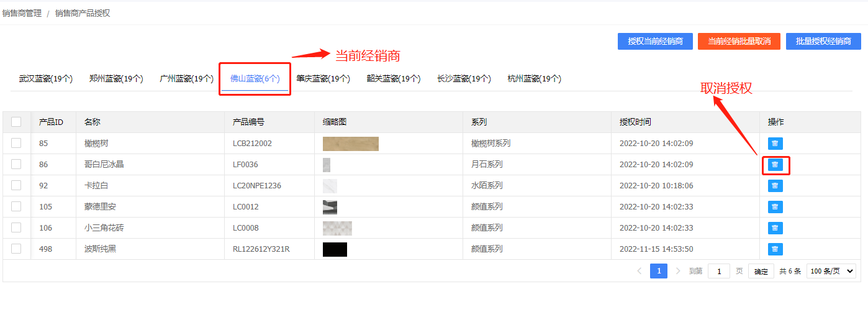Open the 韶关蓝瓷(19个) tab
The image size is (868, 317).
tap(394, 79)
